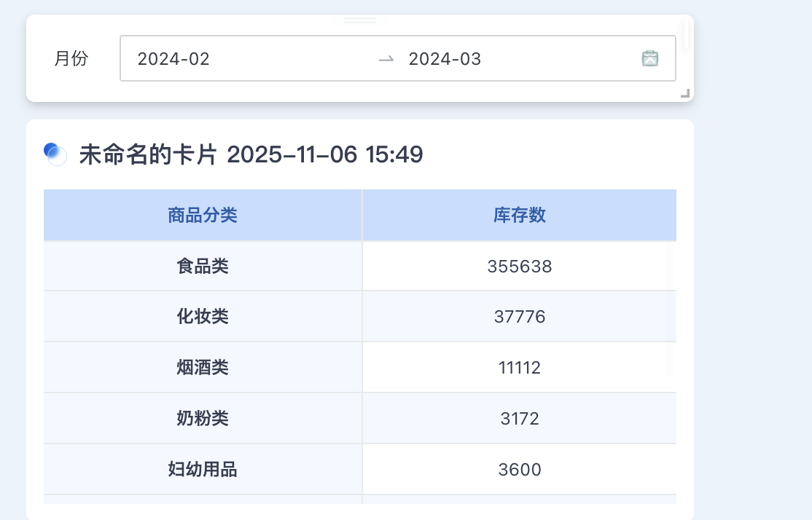The image size is (812, 520).
Task: Select the 奶粉类 row
Action: 203,417
